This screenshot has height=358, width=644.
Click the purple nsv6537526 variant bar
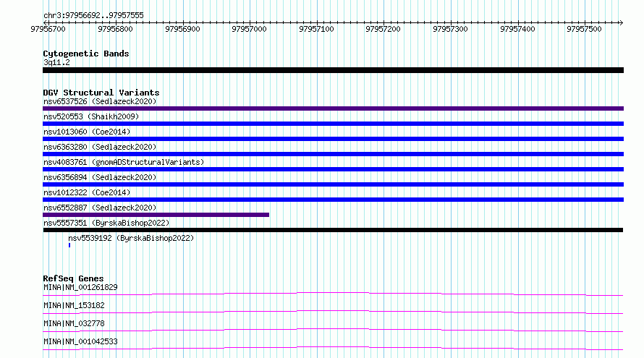pos(333,108)
